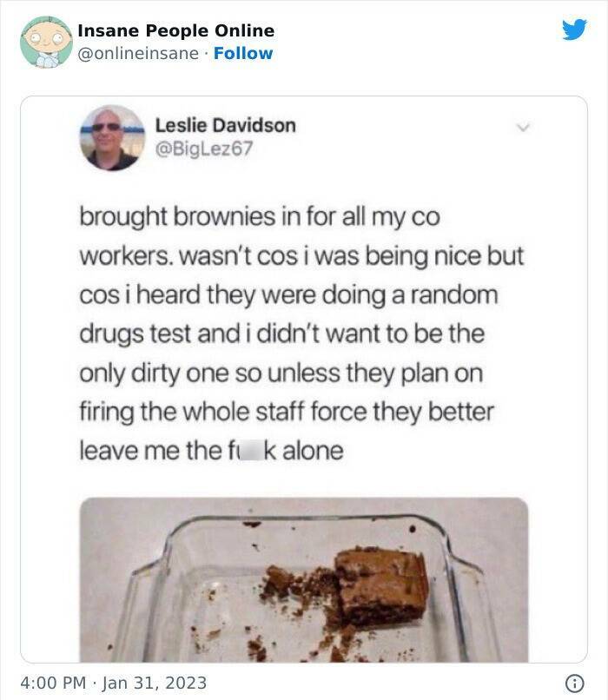Click the 'leave me the' closing line
This screenshot has width=608, height=700.
pyautogui.click(x=212, y=450)
